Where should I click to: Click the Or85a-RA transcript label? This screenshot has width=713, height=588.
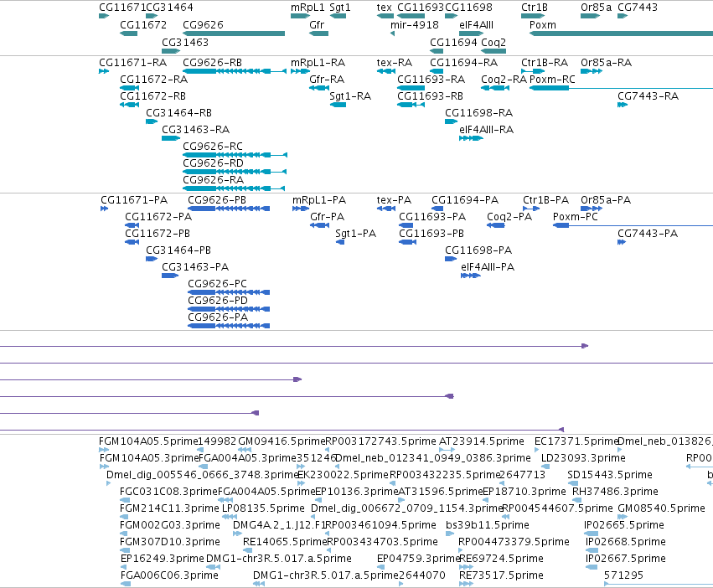(606, 62)
